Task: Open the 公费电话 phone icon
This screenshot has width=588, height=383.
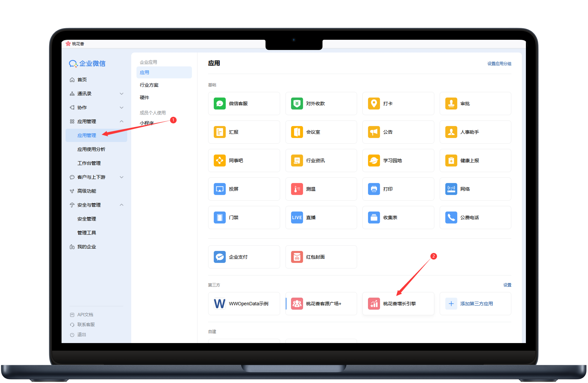Action: coord(451,217)
